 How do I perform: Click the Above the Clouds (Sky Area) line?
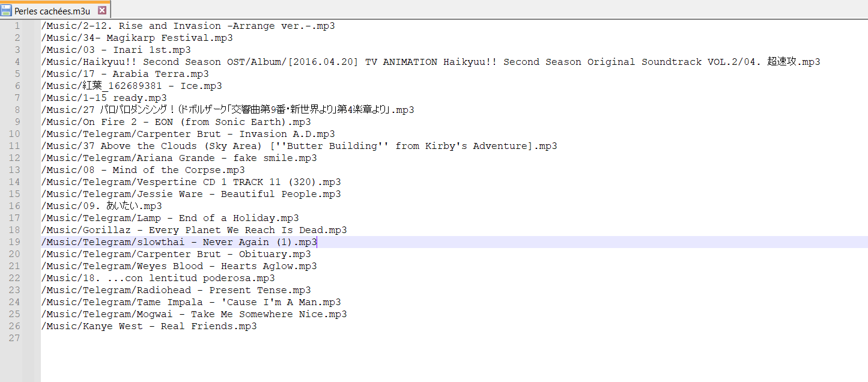click(299, 146)
